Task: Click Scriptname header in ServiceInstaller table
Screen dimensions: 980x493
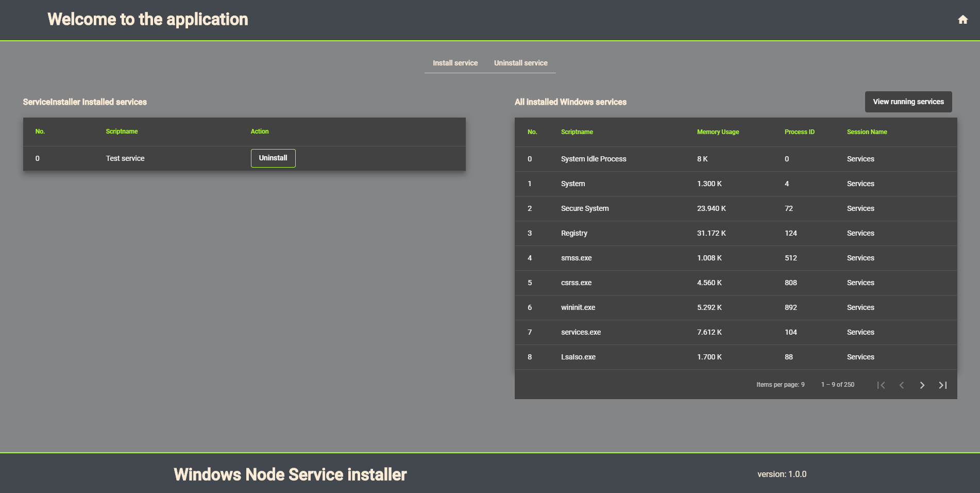Action: point(122,132)
